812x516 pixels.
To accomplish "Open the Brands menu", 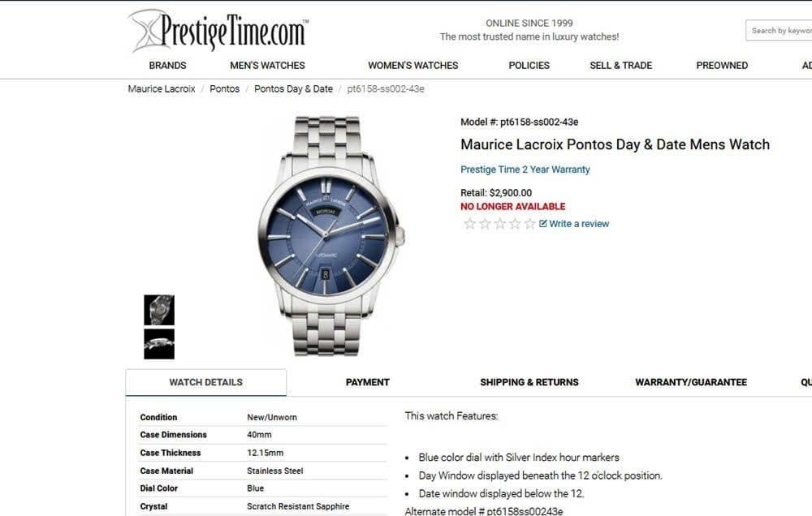I will pyautogui.click(x=167, y=65).
